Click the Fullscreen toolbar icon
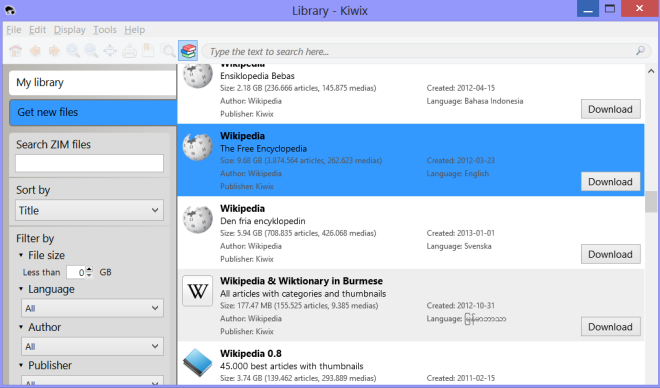Screen dimensions: 660x388 click(110, 51)
